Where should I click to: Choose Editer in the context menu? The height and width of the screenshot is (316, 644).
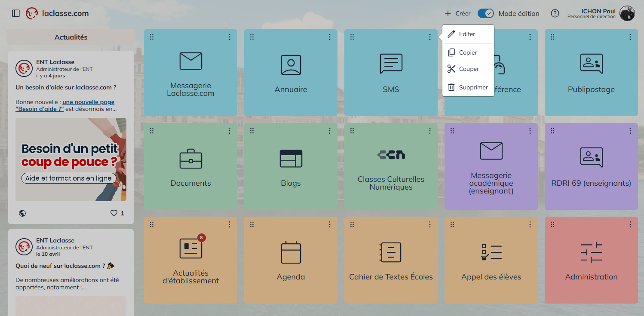coord(468,34)
